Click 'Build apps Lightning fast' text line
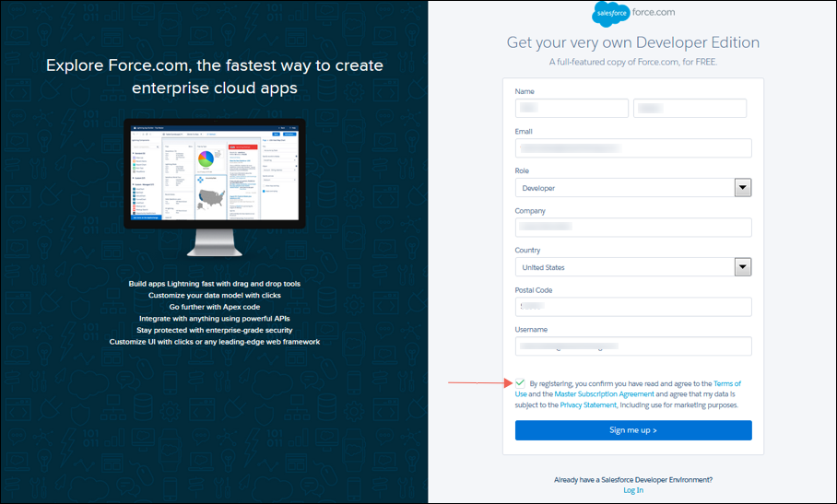 (215, 284)
